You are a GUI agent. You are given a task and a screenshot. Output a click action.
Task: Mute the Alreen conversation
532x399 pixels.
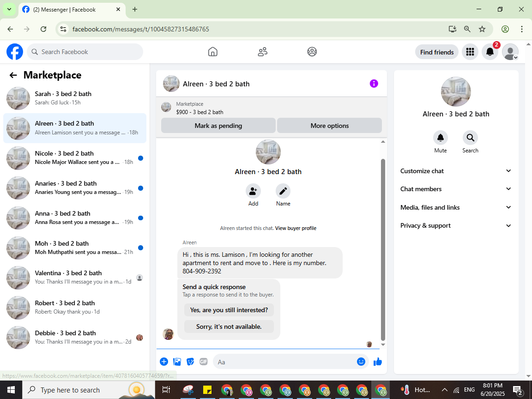pos(441,138)
